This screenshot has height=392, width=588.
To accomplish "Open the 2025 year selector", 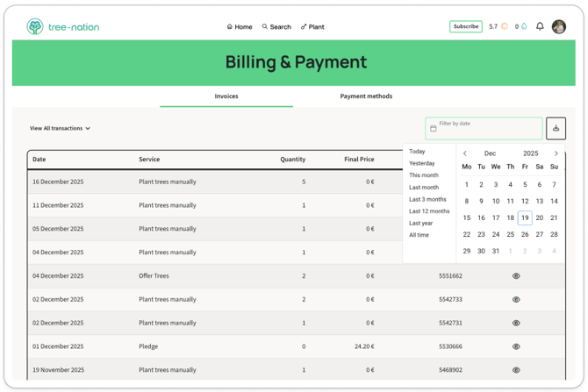I will [530, 153].
